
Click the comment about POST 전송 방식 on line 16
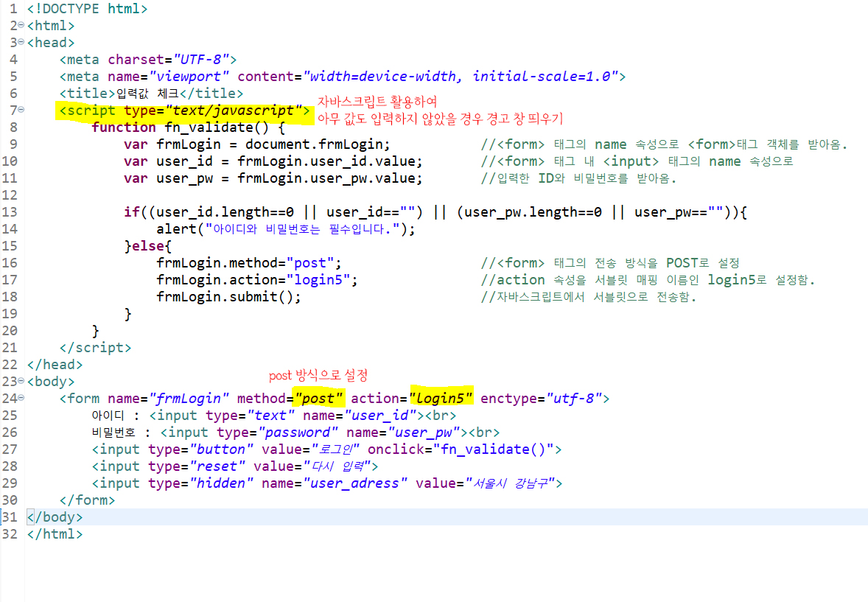click(x=610, y=263)
